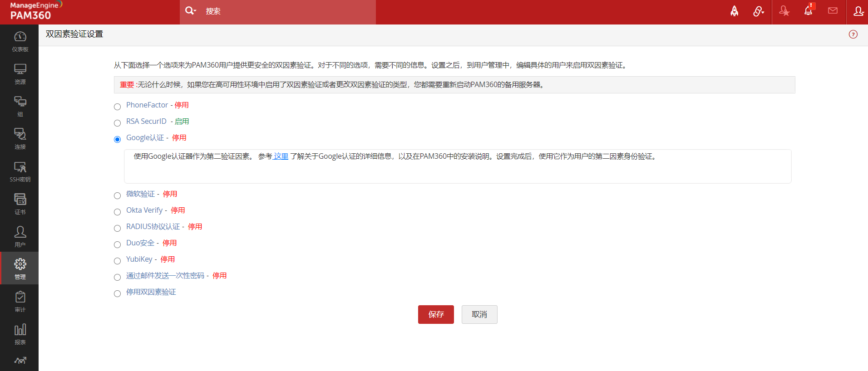Click the 保存 save button
Viewport: 868px width, 371px height.
436,314
